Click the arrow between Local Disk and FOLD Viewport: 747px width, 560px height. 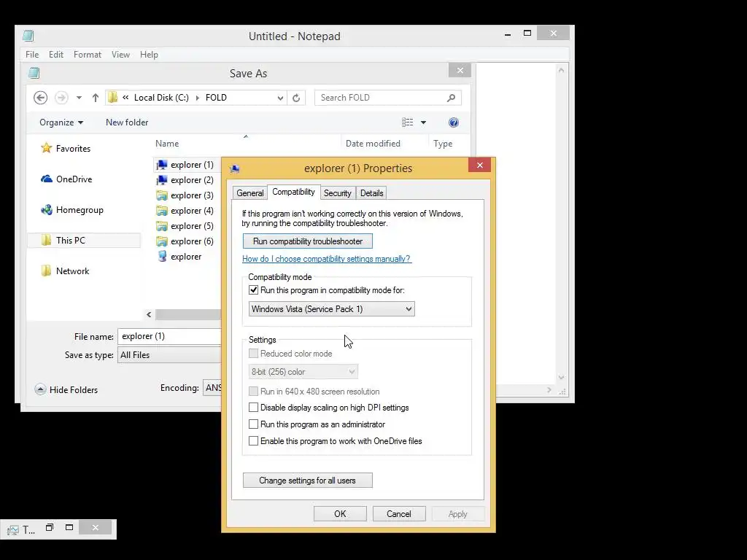click(x=197, y=98)
